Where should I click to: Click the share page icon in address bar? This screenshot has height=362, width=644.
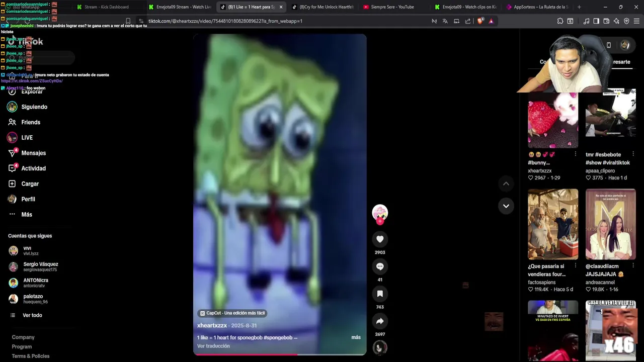tap(468, 21)
